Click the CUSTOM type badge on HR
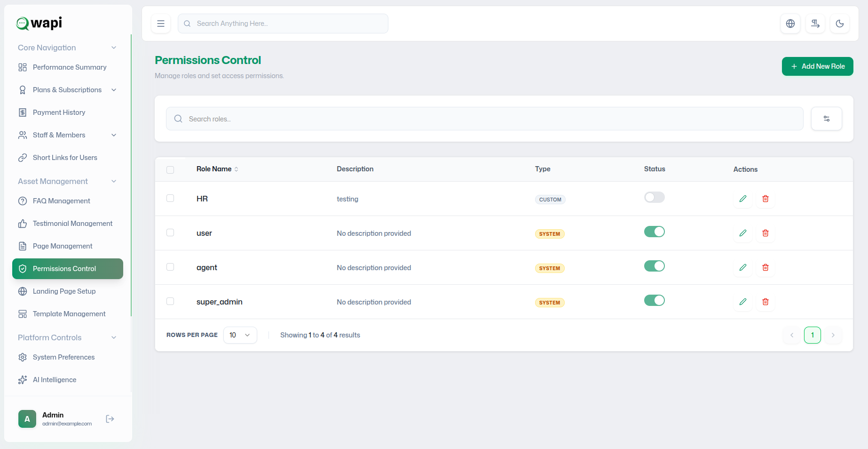Image resolution: width=868 pixels, height=449 pixels. point(550,200)
